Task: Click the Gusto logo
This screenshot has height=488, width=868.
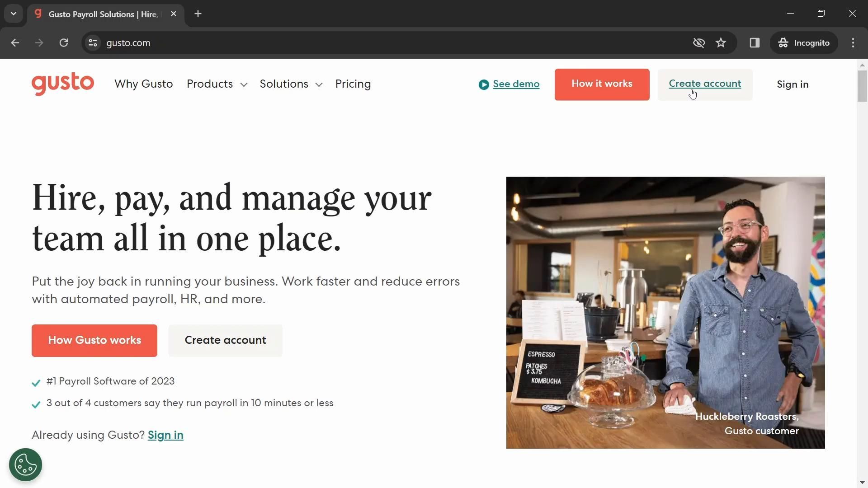Action: click(63, 84)
